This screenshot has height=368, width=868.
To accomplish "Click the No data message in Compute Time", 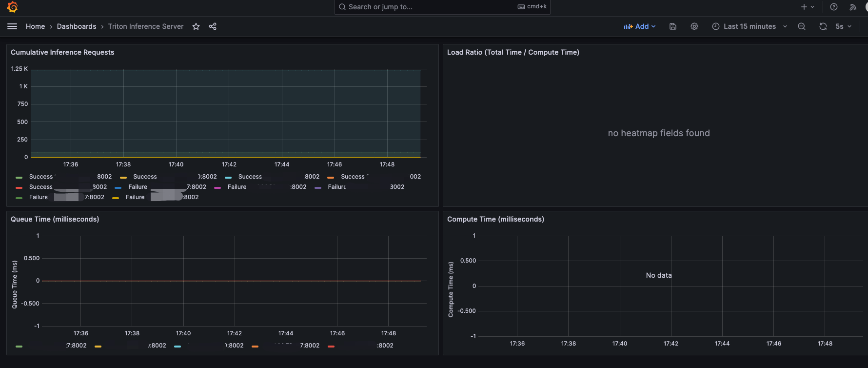I will coord(659,275).
